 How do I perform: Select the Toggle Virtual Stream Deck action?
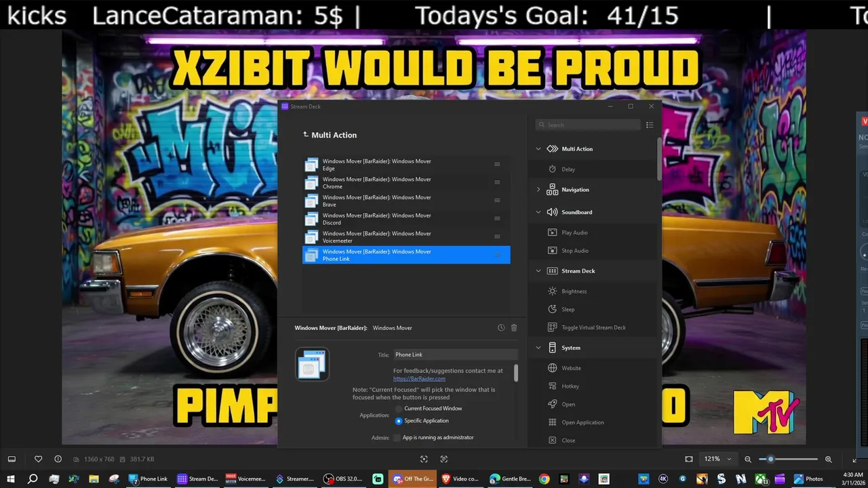pos(593,327)
